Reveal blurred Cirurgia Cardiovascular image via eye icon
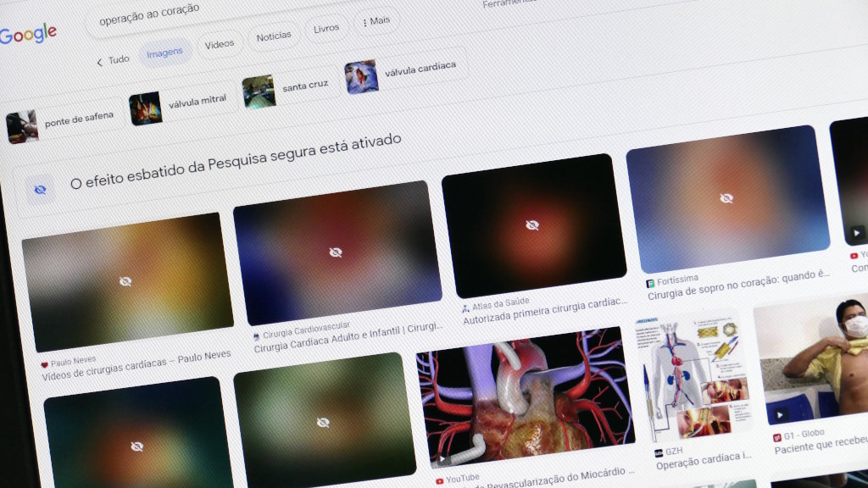Viewport: 868px width, 488px height. 336,252
